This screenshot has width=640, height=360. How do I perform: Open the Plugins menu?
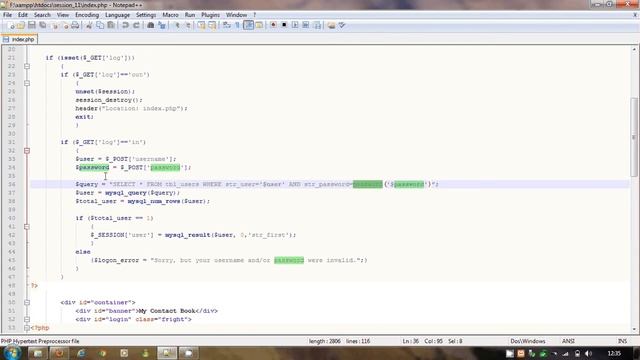coord(210,15)
